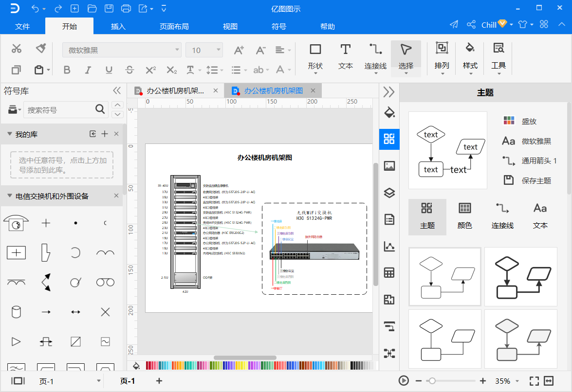The image size is (572, 392).
Task: Start presentation with the play icon
Action: pos(404,381)
